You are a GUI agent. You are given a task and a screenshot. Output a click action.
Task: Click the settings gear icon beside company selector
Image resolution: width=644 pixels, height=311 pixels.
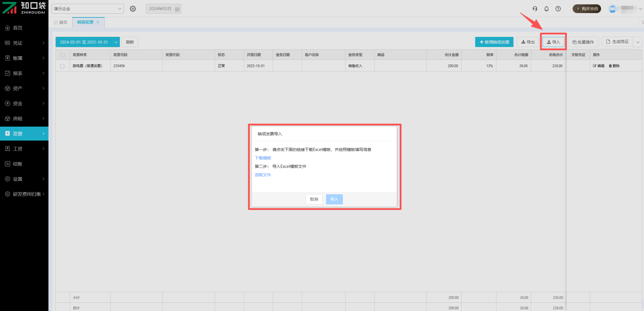click(133, 9)
